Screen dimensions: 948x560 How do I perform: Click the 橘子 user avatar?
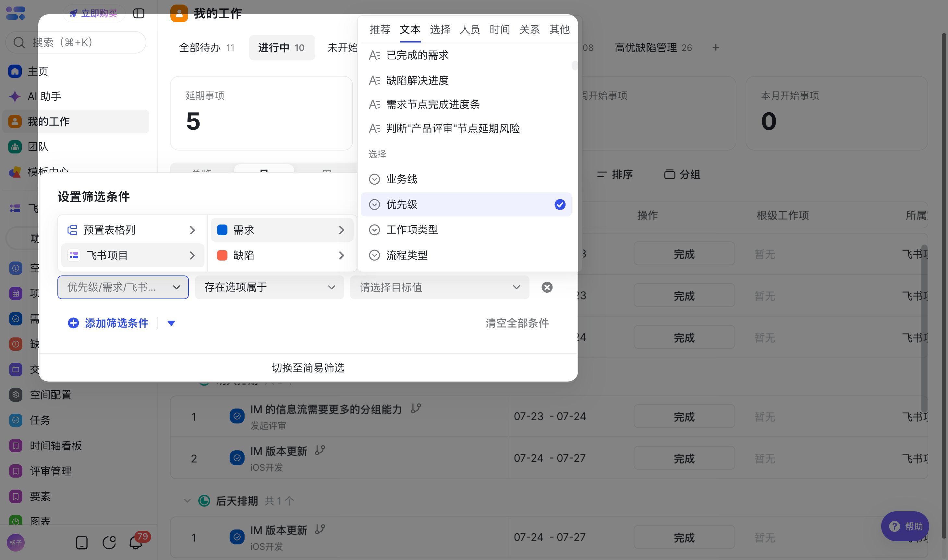[x=16, y=542]
